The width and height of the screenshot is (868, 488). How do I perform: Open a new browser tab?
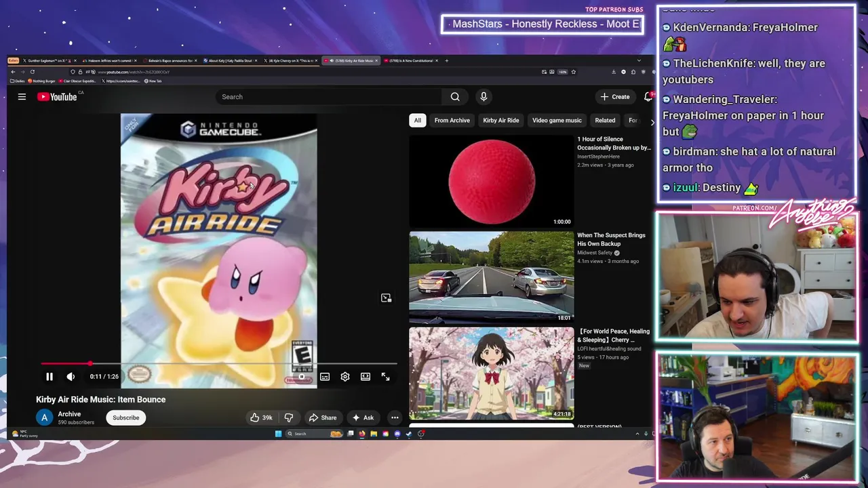(x=446, y=60)
